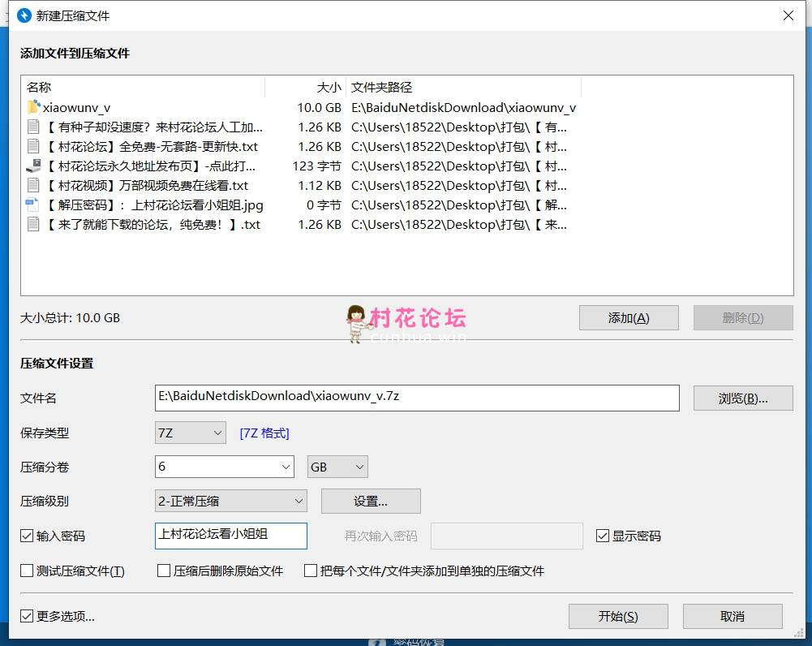
Task: Sort by the 文件夹路径 column header
Action: tap(463, 87)
